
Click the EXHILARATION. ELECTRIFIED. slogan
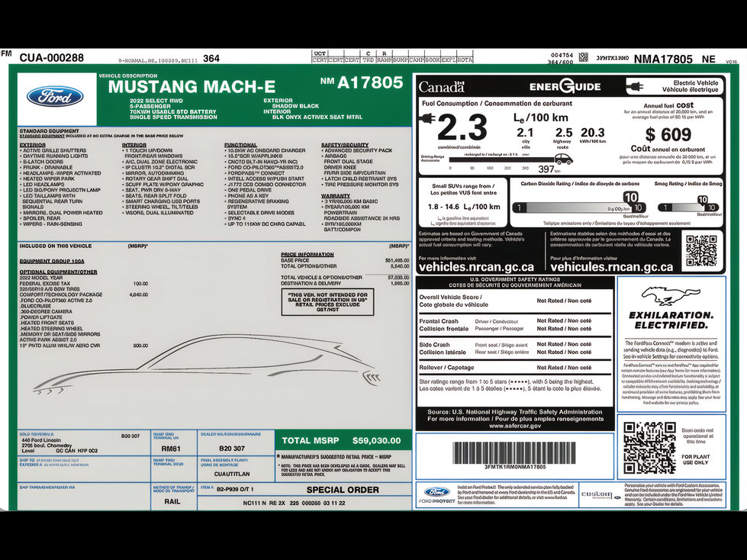tap(671, 320)
